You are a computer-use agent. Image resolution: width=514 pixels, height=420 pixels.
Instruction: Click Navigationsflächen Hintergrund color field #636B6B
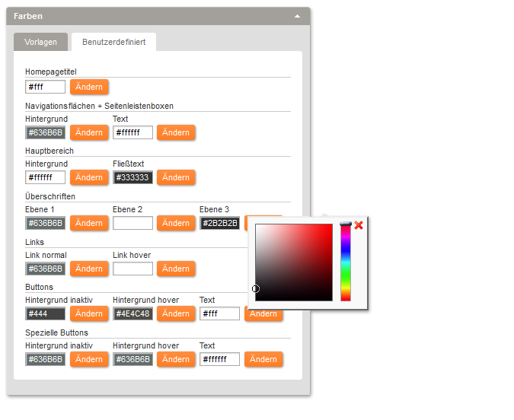45,132
